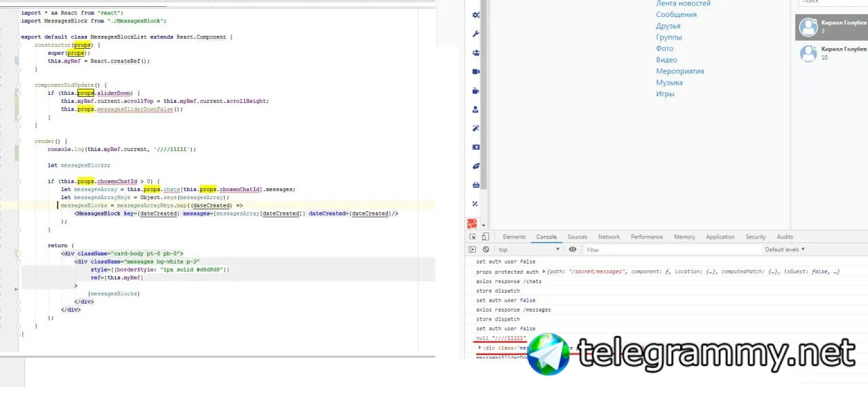Expand the {path: "/socnet/messages"…} object in console
Screen dimensions: 868x395
(x=545, y=272)
